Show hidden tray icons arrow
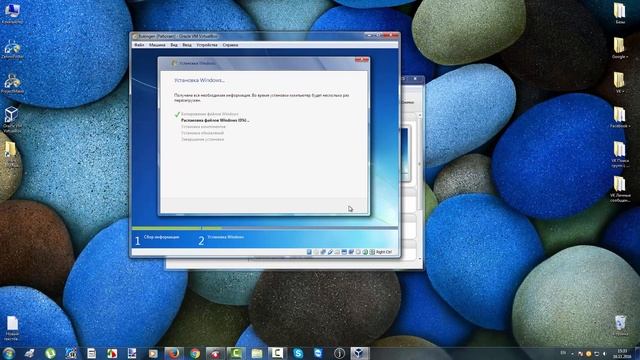This screenshot has height=360, width=640. [572, 353]
